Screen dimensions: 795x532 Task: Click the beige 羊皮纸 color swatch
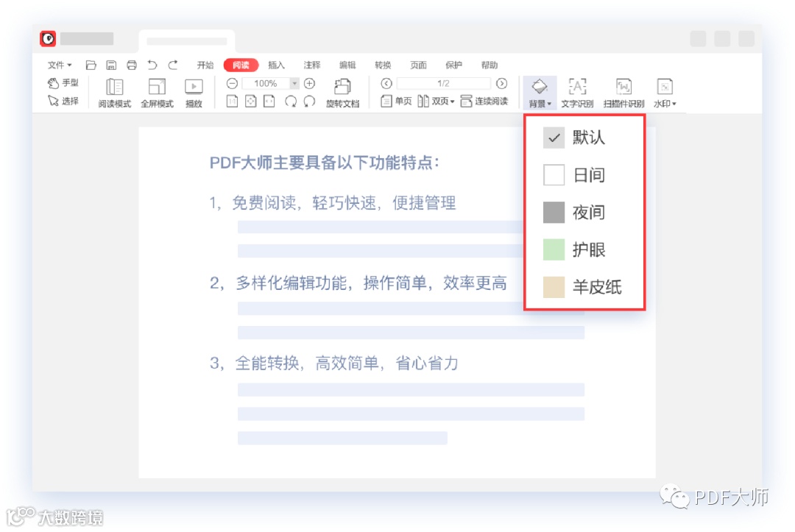[x=554, y=287]
